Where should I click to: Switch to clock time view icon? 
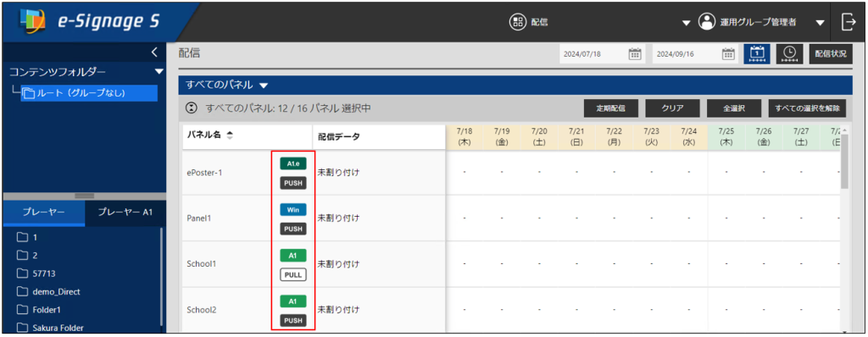point(790,53)
